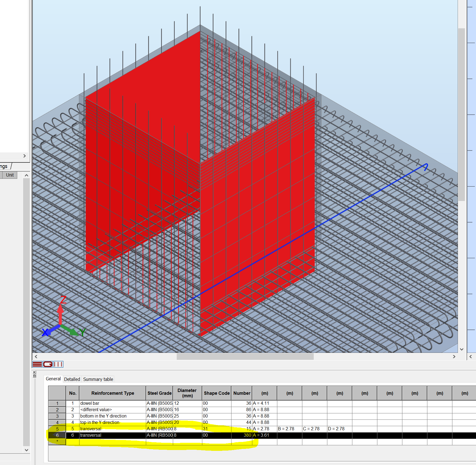The image size is (476, 465).
Task: Select table row header 6
Action: tap(57, 435)
